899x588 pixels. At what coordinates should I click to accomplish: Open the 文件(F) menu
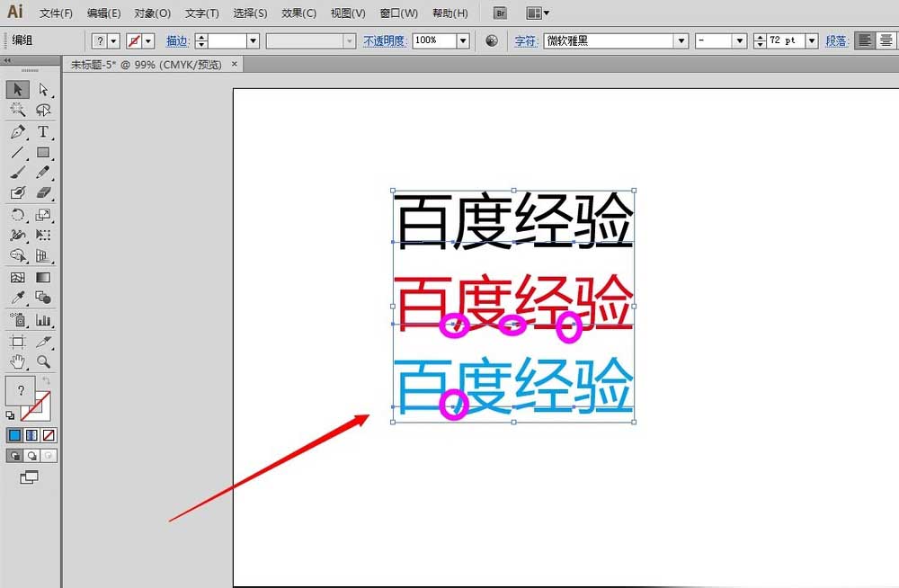click(56, 13)
